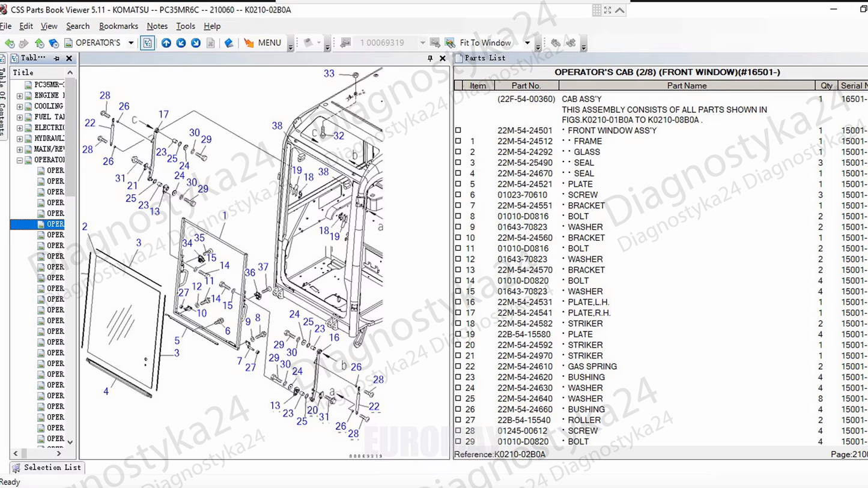Expand the MAIN/RE tree node
868x488 pixels.
(20, 149)
